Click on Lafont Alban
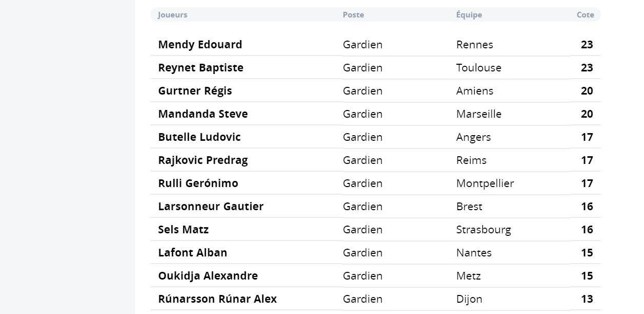The width and height of the screenshot is (644, 314). point(192,253)
